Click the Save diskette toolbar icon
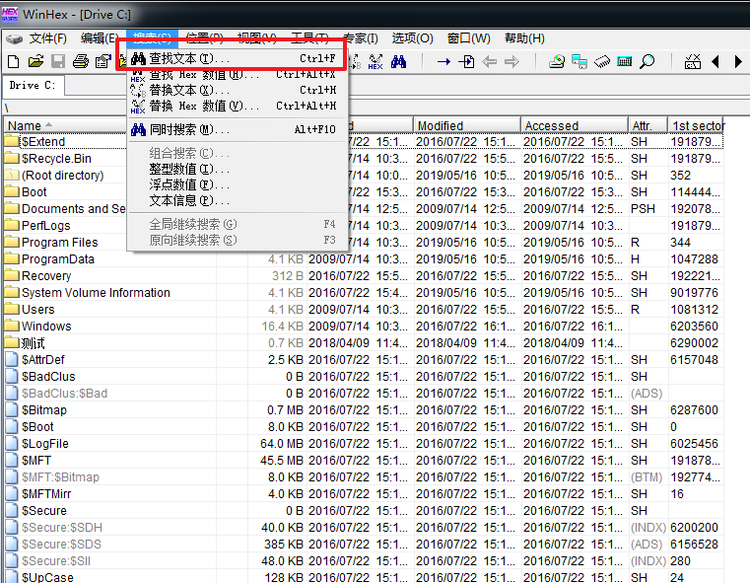Viewport: 750px width, 583px height. 58,62
